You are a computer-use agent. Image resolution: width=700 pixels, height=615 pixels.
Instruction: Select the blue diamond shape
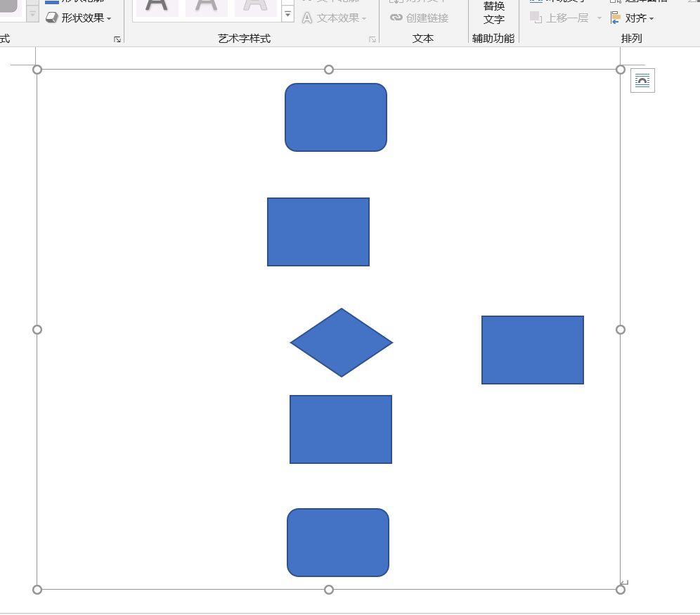pyautogui.click(x=342, y=343)
